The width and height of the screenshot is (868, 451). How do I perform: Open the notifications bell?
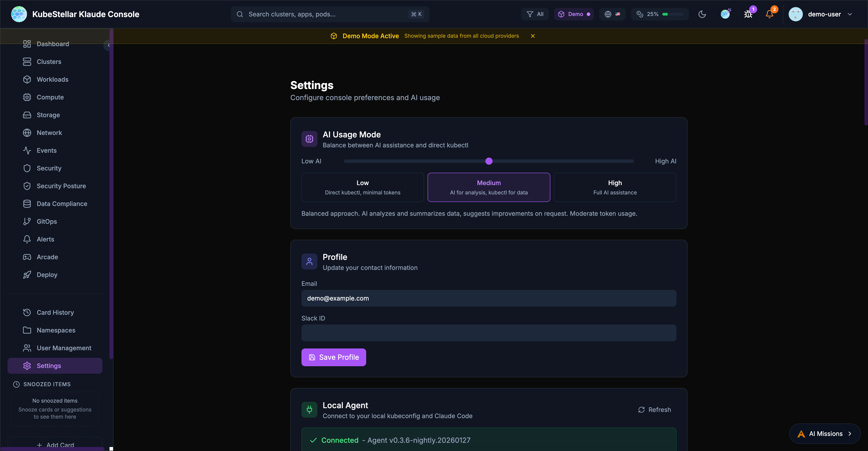769,14
